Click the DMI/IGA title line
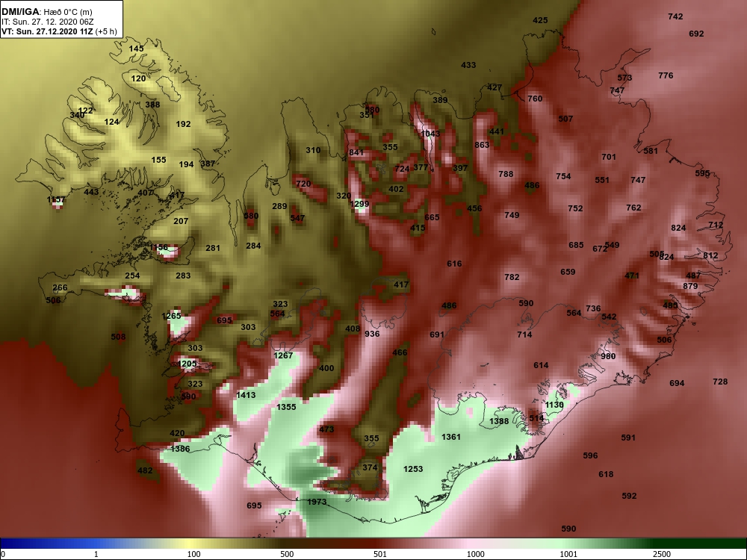The width and height of the screenshot is (747, 560). [x=46, y=12]
